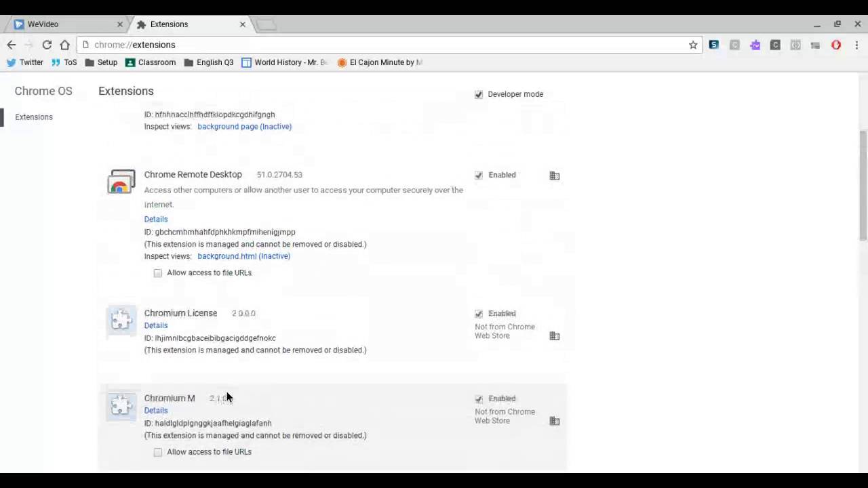Inspect the background.html (Inactive) link

[244, 256]
